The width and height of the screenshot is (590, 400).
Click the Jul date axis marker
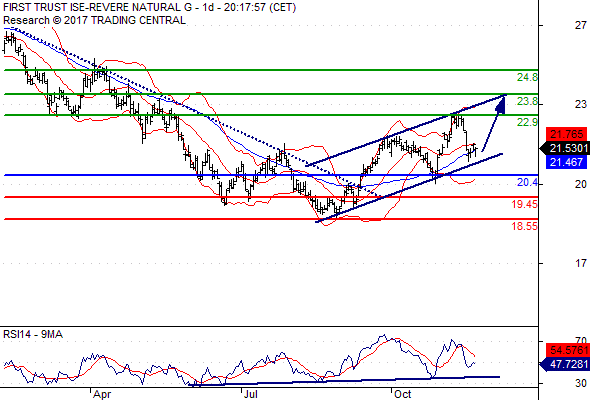tap(250, 394)
